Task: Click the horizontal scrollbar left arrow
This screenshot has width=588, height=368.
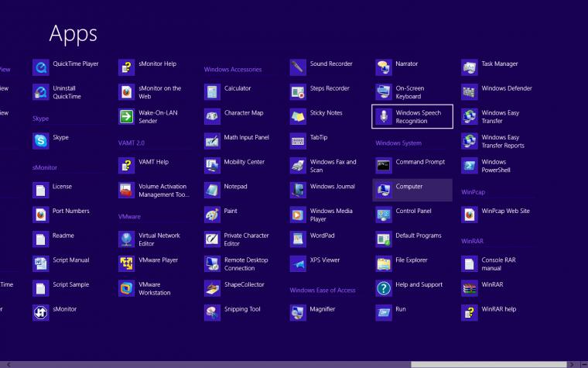Action: [9, 364]
